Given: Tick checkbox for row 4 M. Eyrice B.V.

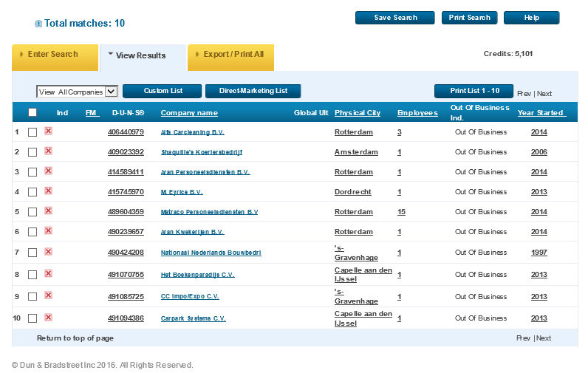Looking at the screenshot, I should coord(33,192).
